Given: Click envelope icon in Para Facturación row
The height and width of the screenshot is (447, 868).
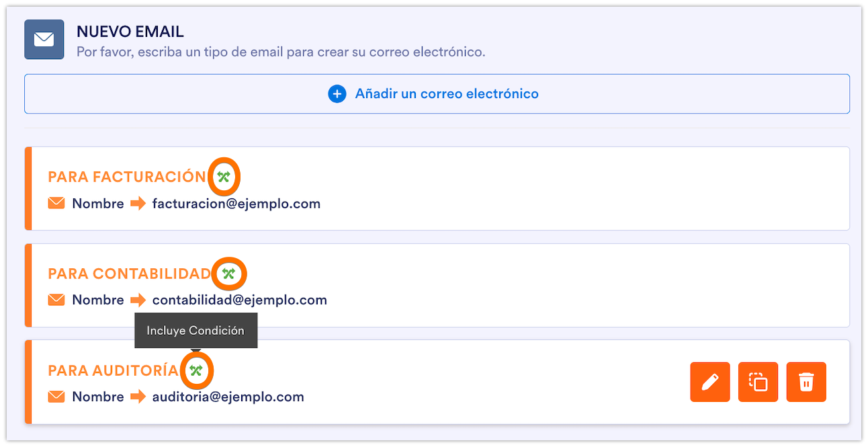Looking at the screenshot, I should [56, 203].
